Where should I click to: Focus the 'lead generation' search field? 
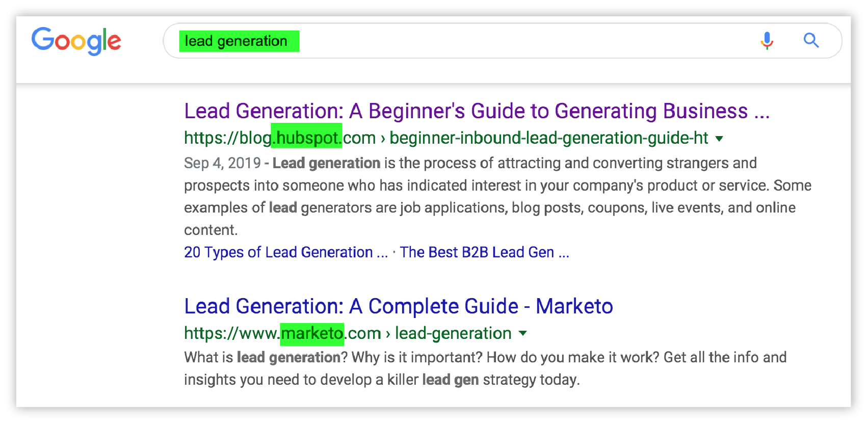tap(502, 41)
